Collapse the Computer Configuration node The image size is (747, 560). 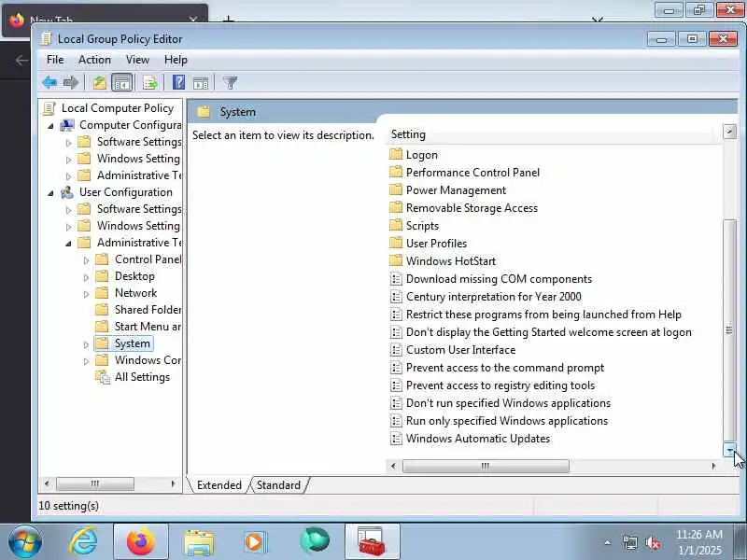tap(51, 126)
